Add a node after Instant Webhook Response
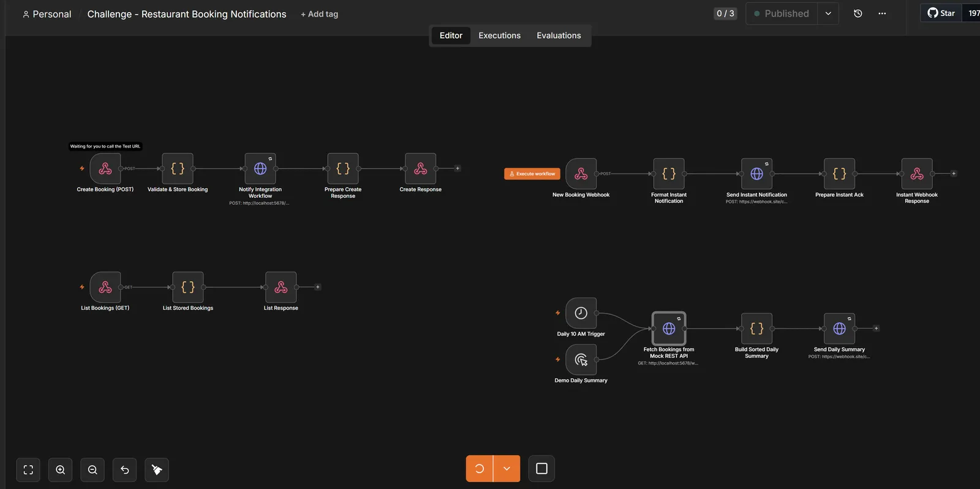 pos(954,173)
